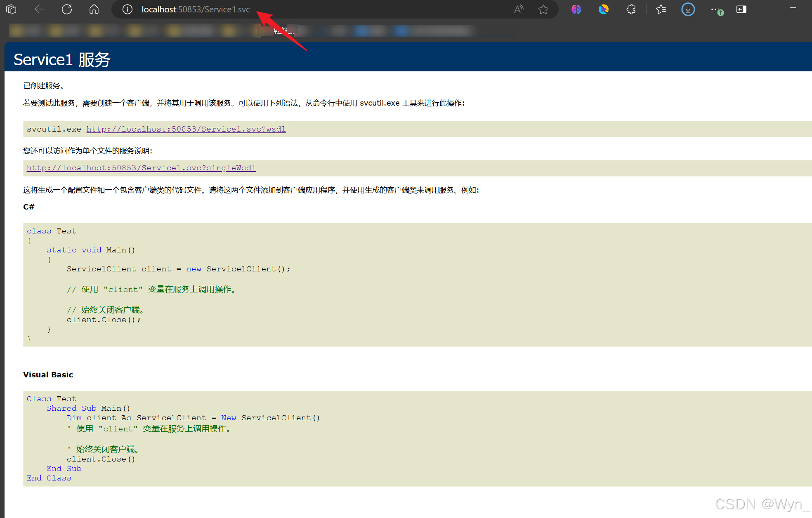Click the C# 'client.Close();' line
812x518 pixels.
[104, 320]
